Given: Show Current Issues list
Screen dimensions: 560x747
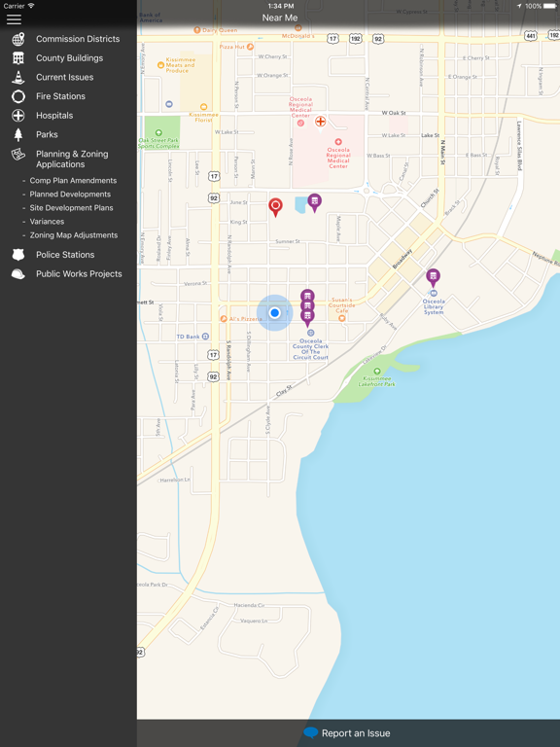Looking at the screenshot, I should tap(68, 77).
